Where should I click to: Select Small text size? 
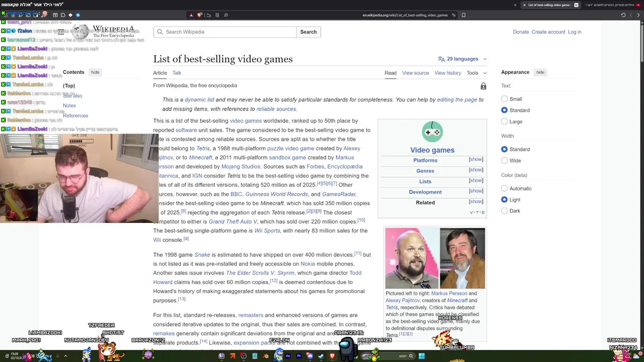(x=504, y=99)
